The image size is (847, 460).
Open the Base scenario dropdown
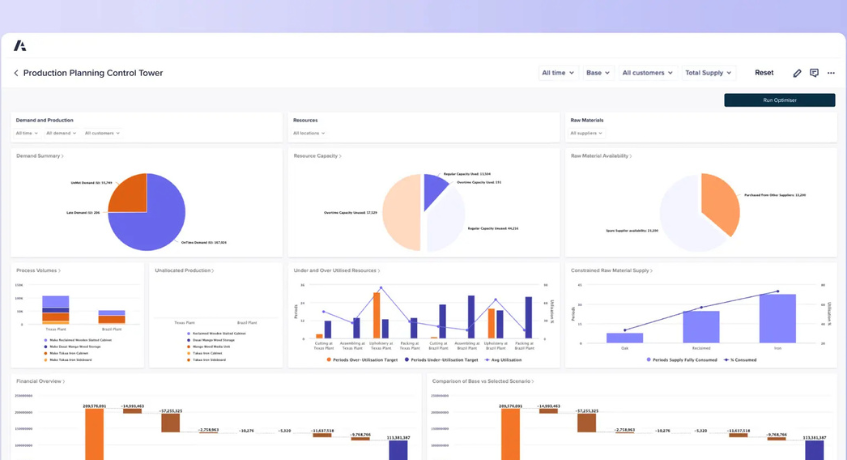(597, 73)
